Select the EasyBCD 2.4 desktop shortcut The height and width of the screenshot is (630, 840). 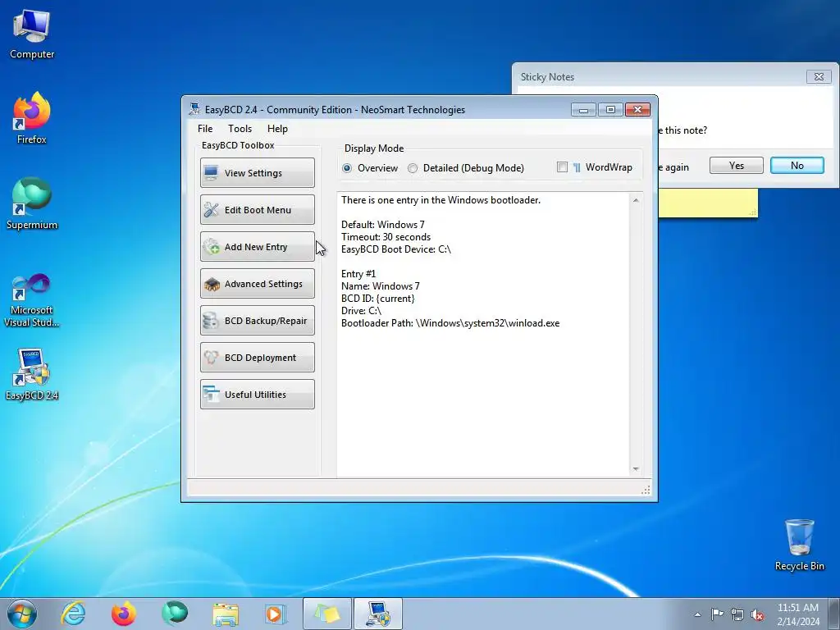click(x=32, y=374)
